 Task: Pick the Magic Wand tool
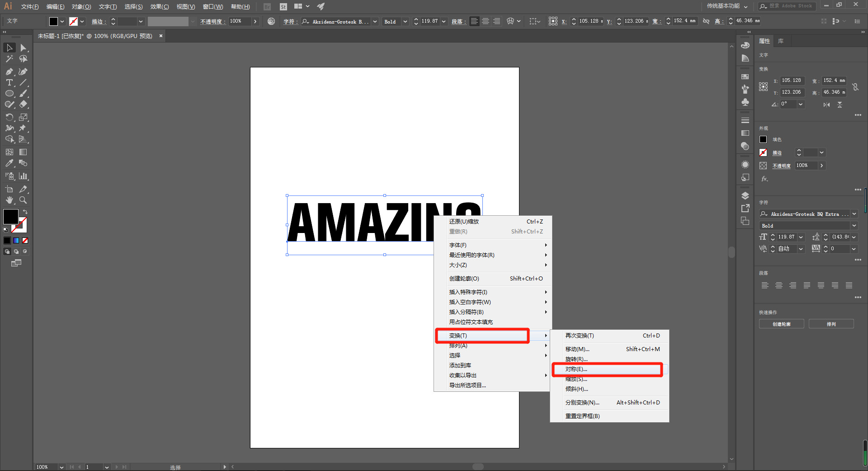pyautogui.click(x=9, y=59)
